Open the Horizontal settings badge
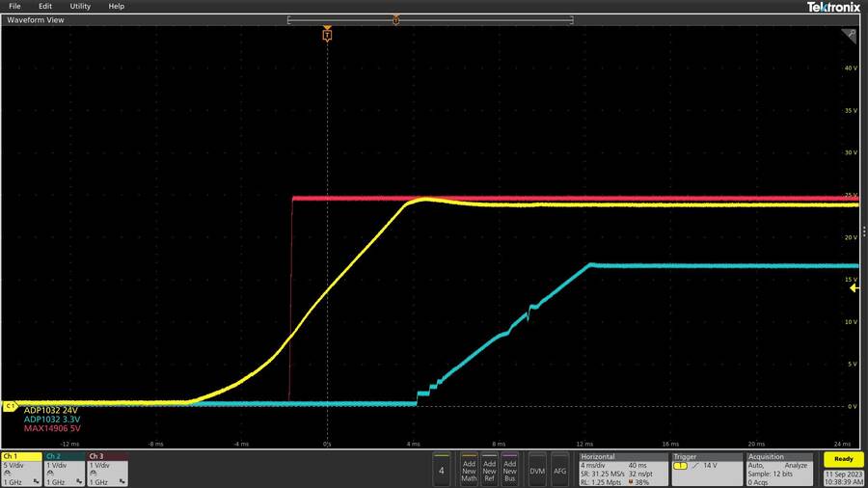The height and width of the screenshot is (488, 868). [624, 469]
